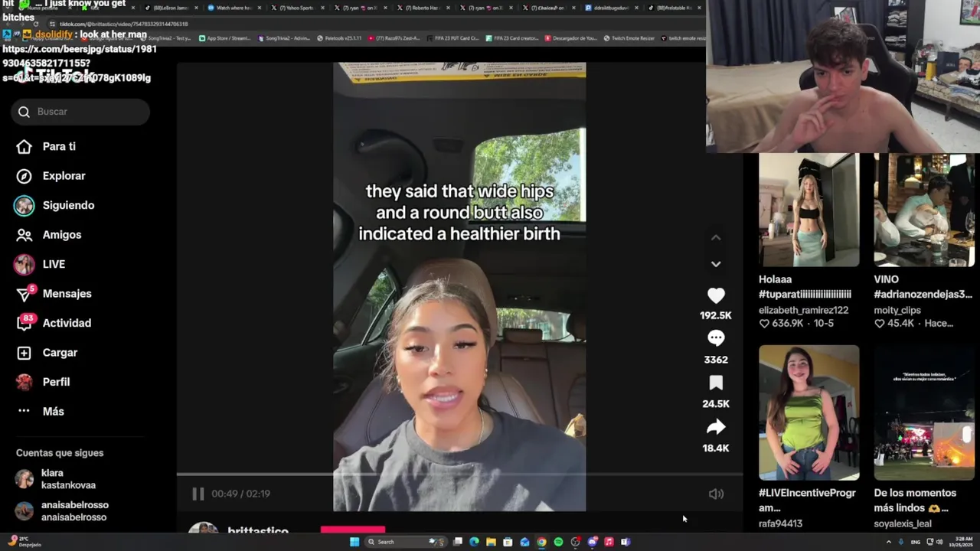This screenshot has height=551, width=980.
Task: Open the Cargar upload page
Action: tap(47, 353)
